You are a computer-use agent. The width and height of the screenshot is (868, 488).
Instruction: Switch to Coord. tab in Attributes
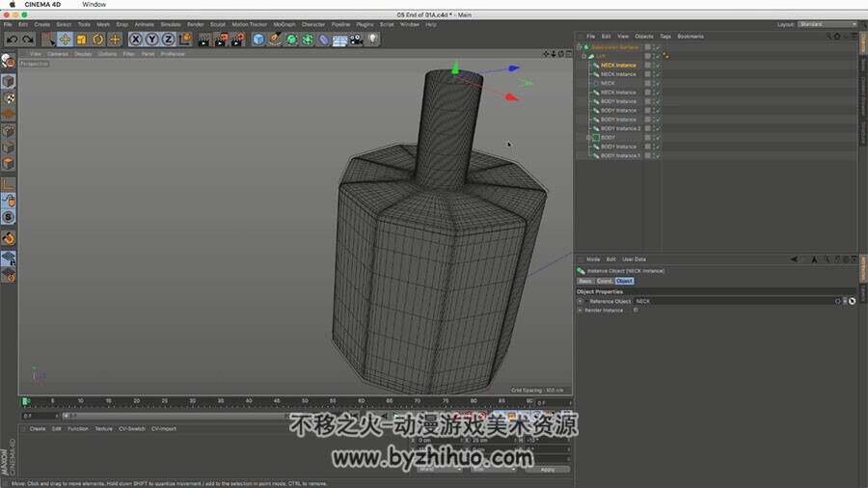[x=604, y=281]
